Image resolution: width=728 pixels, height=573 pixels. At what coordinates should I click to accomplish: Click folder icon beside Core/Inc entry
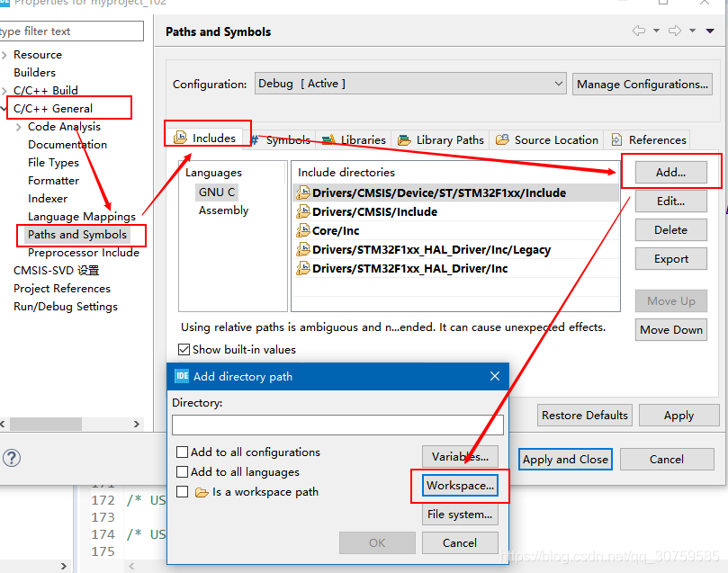pos(302,230)
